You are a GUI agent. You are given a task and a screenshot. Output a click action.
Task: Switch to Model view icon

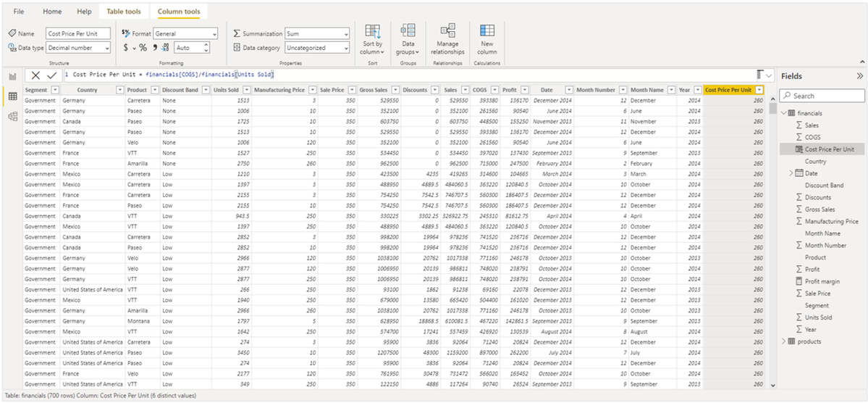(12, 117)
